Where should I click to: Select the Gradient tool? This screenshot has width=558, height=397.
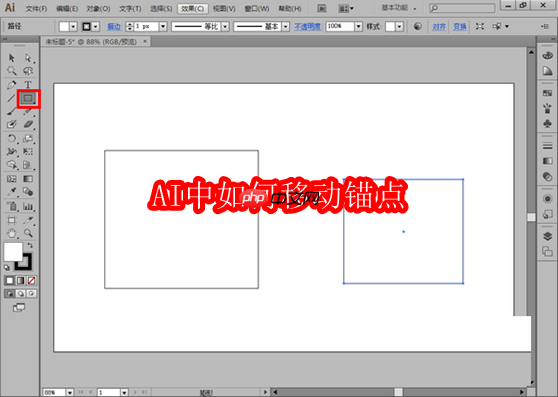[x=28, y=179]
